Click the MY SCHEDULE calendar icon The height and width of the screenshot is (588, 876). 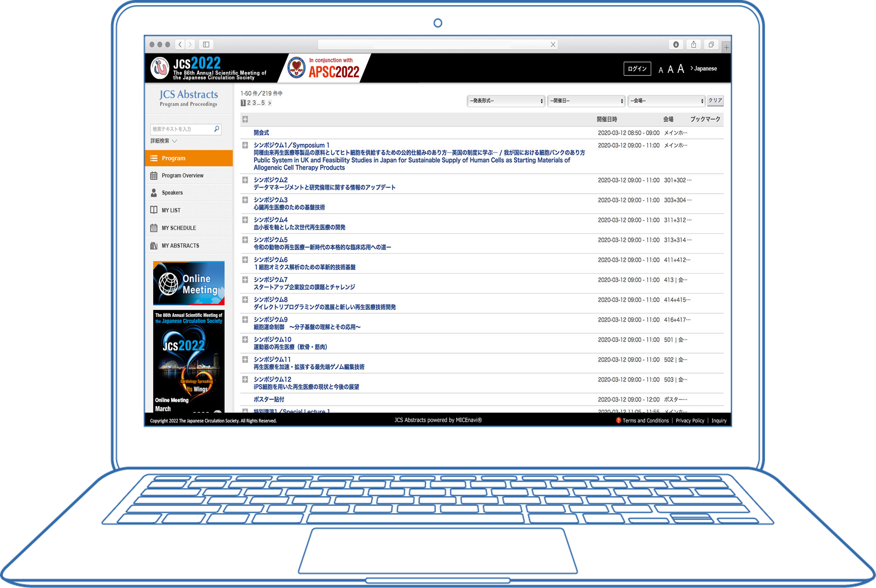[154, 228]
